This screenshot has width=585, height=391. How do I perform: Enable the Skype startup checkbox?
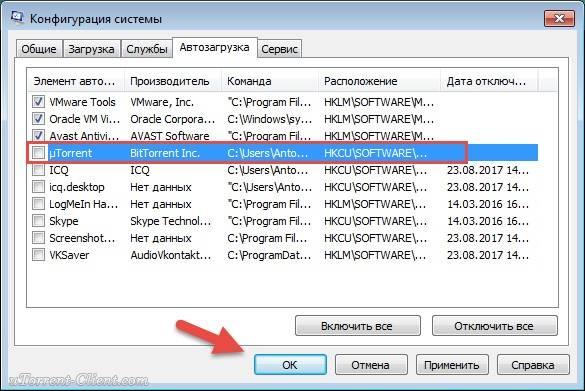tap(38, 220)
